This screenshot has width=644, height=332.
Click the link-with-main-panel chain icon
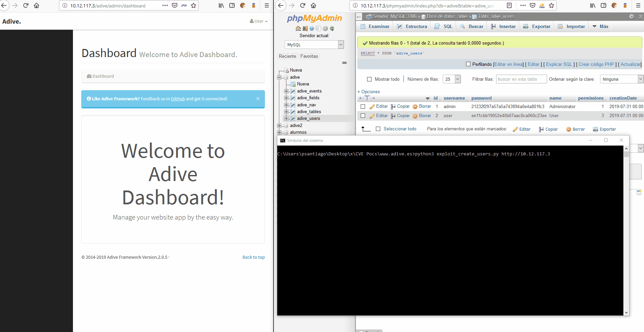pos(344,63)
